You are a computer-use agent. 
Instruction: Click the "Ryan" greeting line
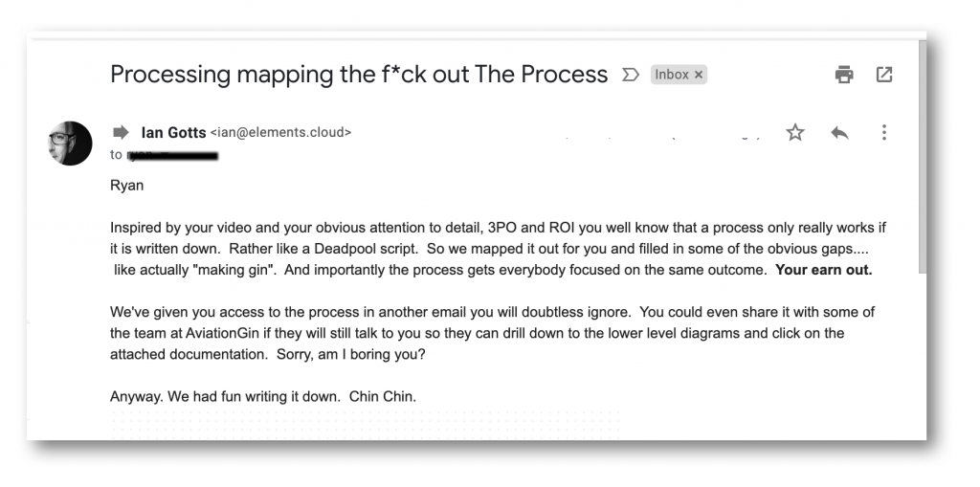coord(126,188)
